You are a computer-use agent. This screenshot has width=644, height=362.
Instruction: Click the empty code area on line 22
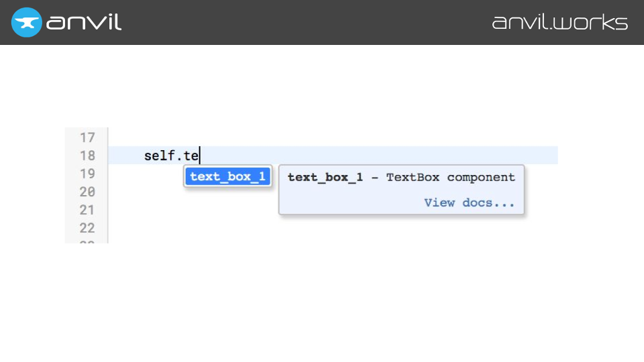[335, 228]
